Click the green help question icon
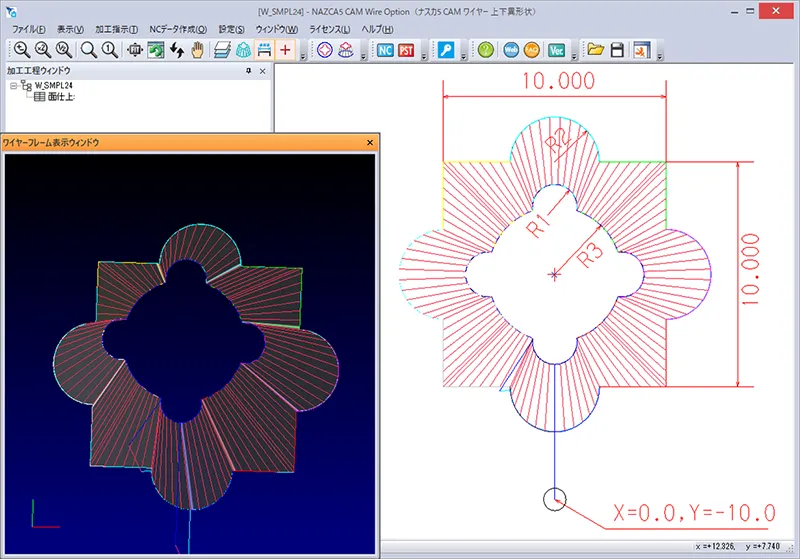Viewport: 800px width, 559px height. 486,50
